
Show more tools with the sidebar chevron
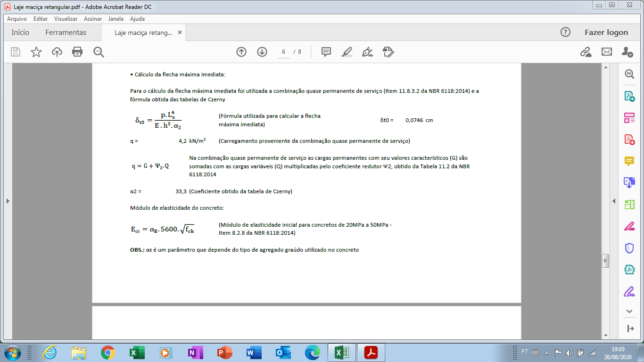[x=629, y=311]
